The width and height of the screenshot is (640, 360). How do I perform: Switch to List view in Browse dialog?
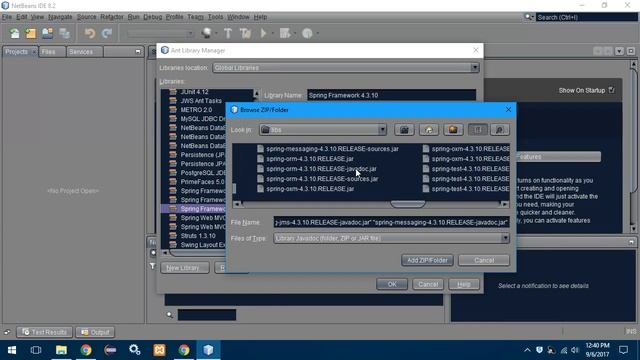click(x=478, y=130)
